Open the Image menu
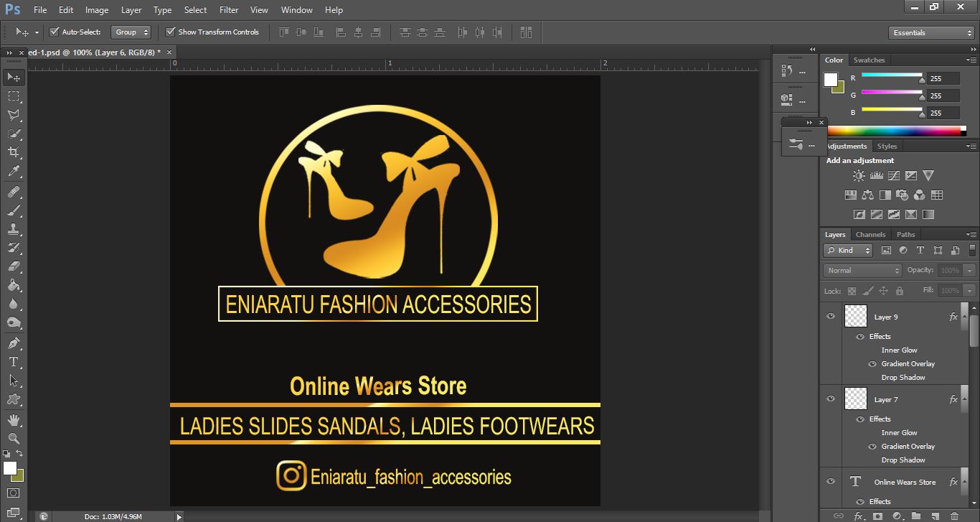 point(97,10)
